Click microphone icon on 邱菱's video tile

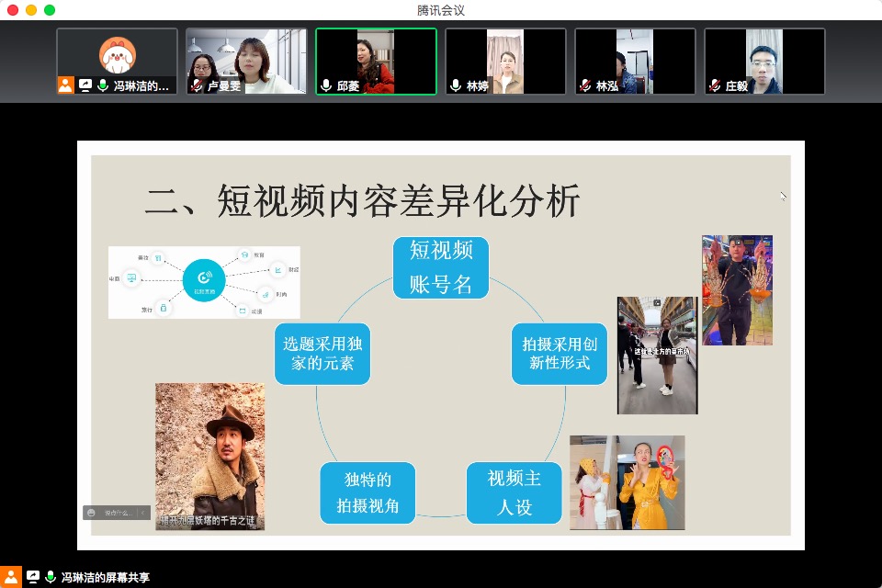(325, 85)
